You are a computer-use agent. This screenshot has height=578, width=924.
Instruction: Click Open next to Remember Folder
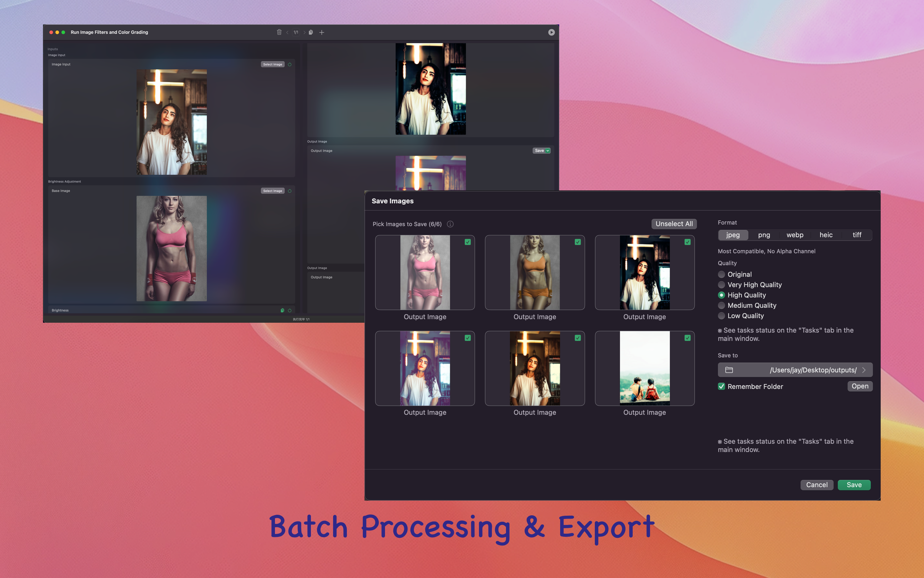(x=860, y=386)
